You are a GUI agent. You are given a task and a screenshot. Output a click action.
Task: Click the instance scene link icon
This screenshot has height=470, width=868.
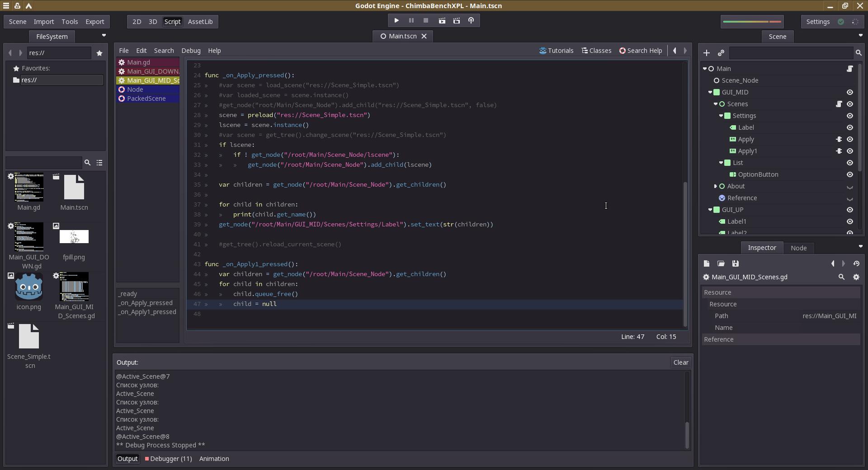(721, 53)
